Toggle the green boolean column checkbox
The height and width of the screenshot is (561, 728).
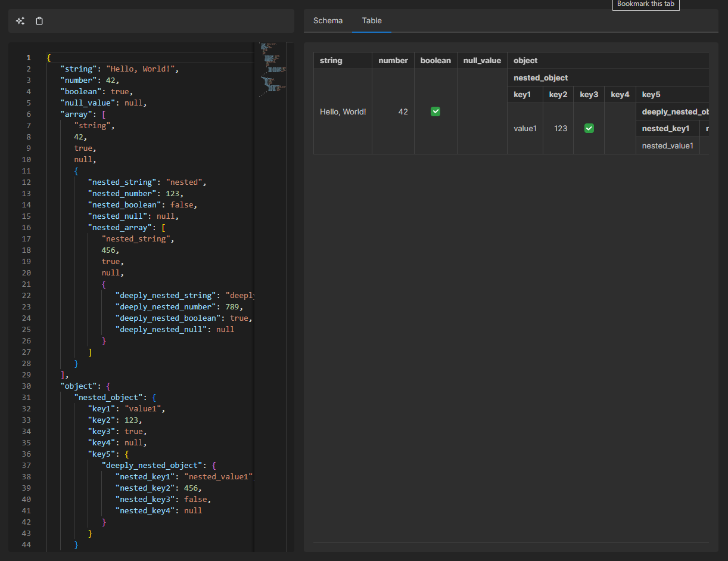coord(435,111)
